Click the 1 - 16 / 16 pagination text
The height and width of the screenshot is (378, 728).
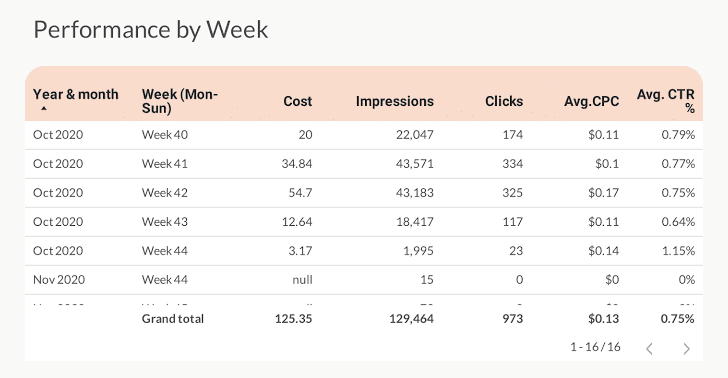[x=595, y=347]
